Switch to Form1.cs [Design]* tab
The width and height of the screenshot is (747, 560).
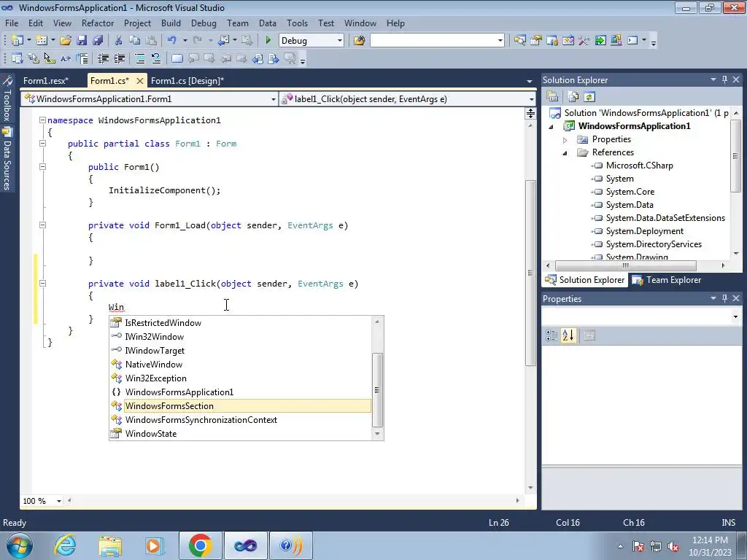pos(187,80)
